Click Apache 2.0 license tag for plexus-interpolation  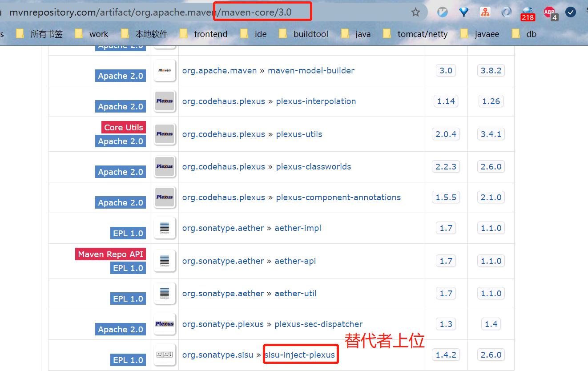[121, 106]
